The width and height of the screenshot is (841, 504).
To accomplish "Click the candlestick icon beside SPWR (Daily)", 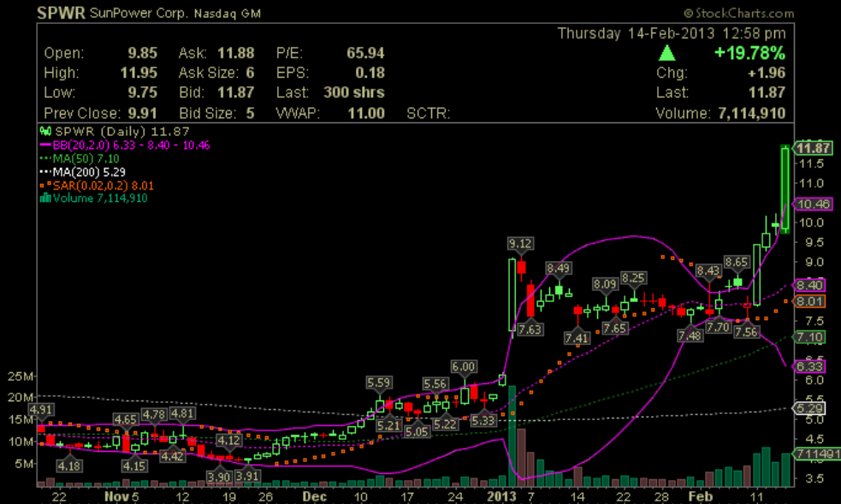I will [45, 131].
